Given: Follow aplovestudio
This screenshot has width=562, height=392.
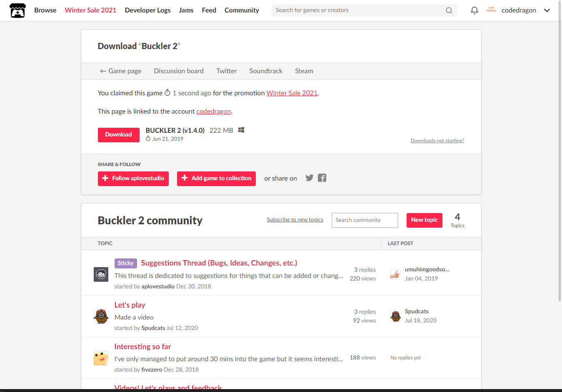Looking at the screenshot, I should pyautogui.click(x=133, y=179).
